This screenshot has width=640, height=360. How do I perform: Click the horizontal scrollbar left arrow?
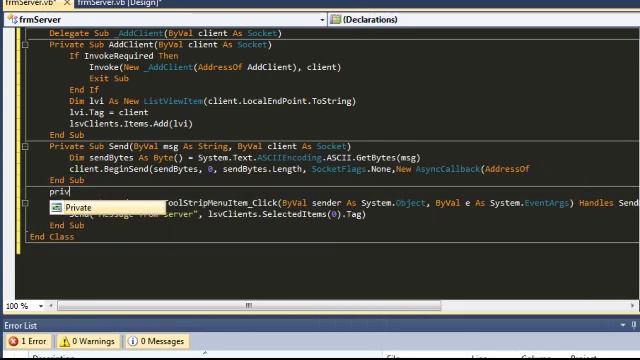point(51,306)
